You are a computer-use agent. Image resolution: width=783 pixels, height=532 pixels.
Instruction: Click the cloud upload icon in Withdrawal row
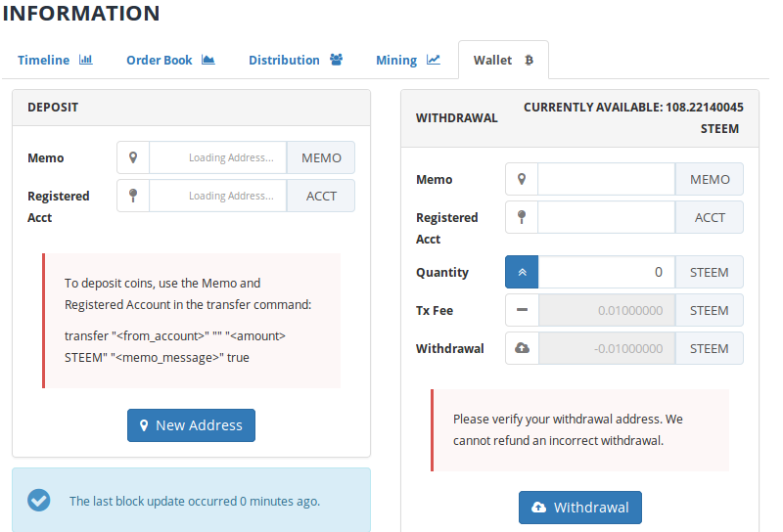click(x=522, y=348)
